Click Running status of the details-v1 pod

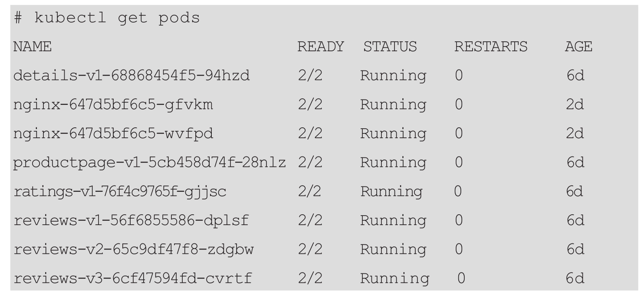(393, 76)
